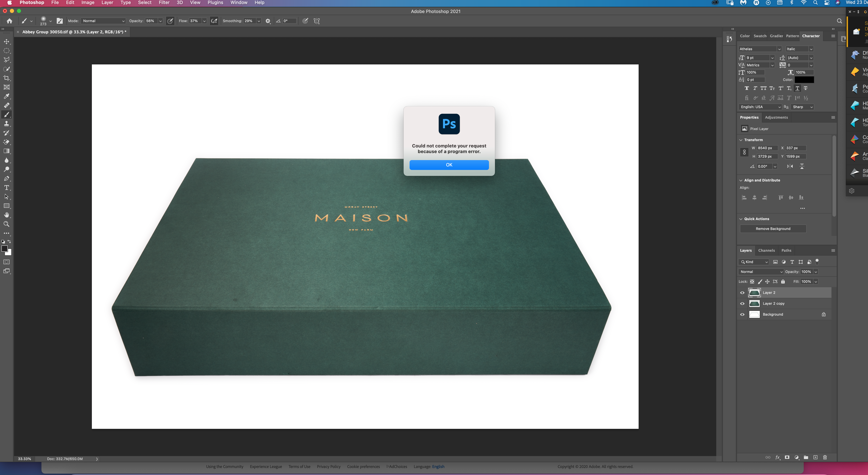This screenshot has width=868, height=475.
Task: Dismiss the program error dialog with OK
Action: pos(449,165)
